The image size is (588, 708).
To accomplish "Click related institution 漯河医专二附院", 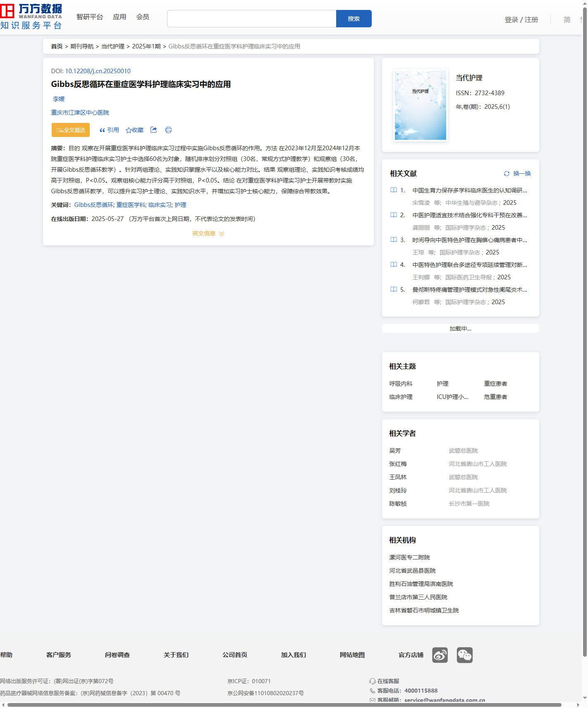I will click(x=409, y=557).
